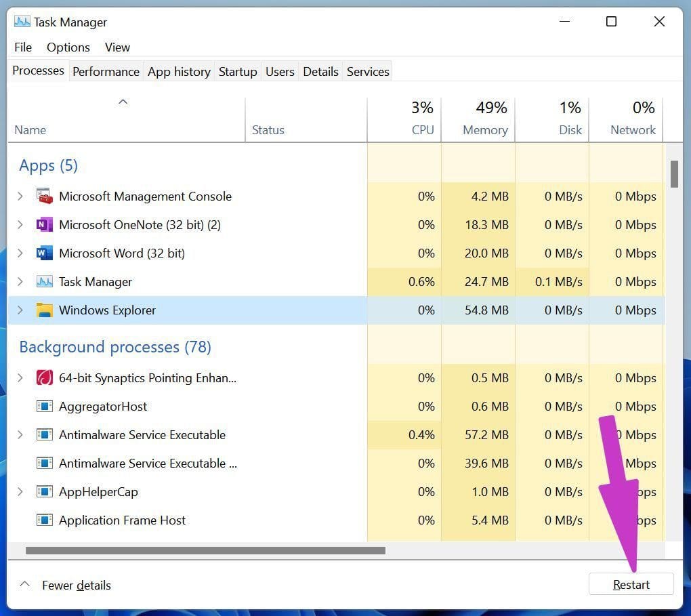
Task: Click the Microsoft Word icon
Action: (45, 253)
